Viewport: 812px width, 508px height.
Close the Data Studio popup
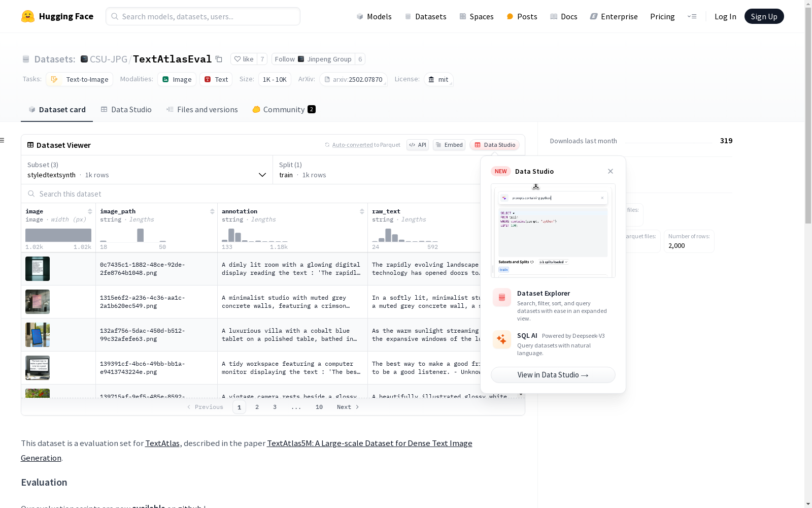(x=611, y=171)
